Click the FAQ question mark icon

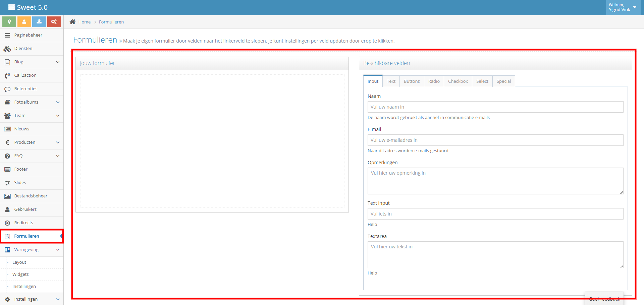pos(7,156)
